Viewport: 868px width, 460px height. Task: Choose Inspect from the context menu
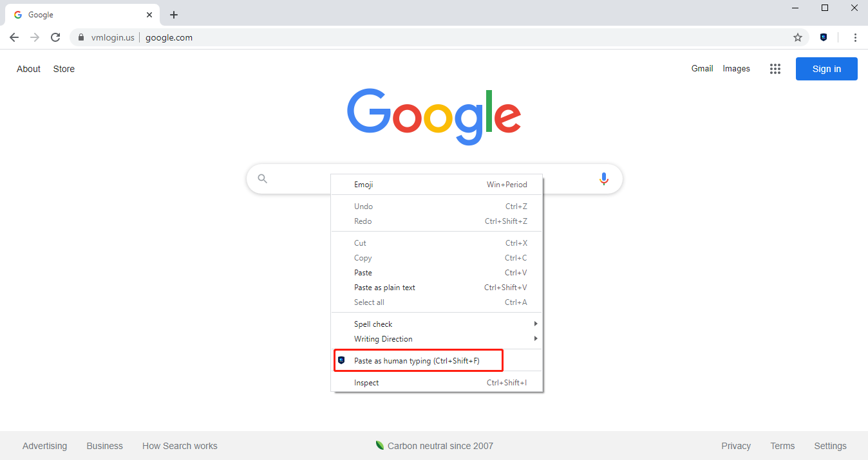click(366, 383)
